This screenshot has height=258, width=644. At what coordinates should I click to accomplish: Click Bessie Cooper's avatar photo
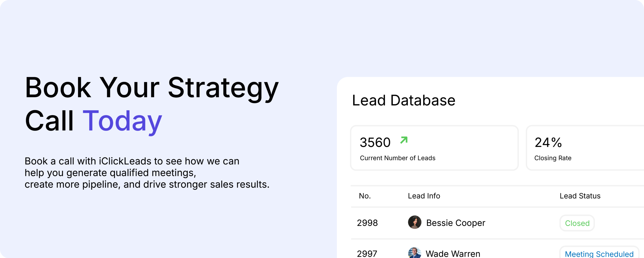(x=415, y=222)
